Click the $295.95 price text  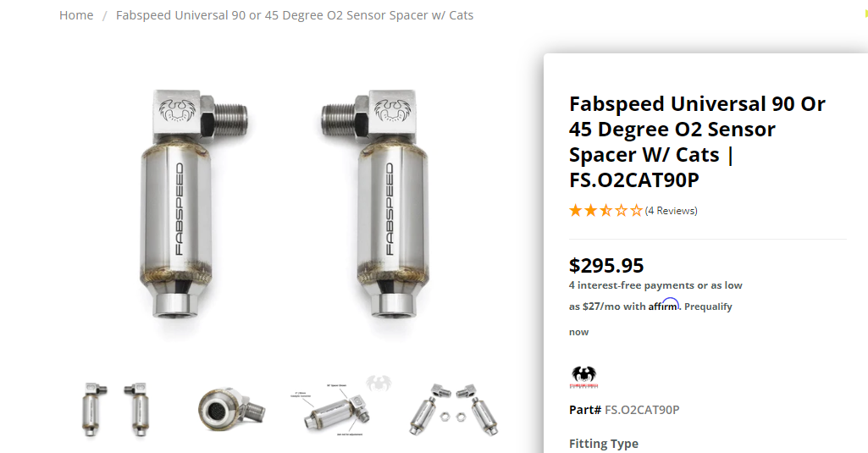606,265
